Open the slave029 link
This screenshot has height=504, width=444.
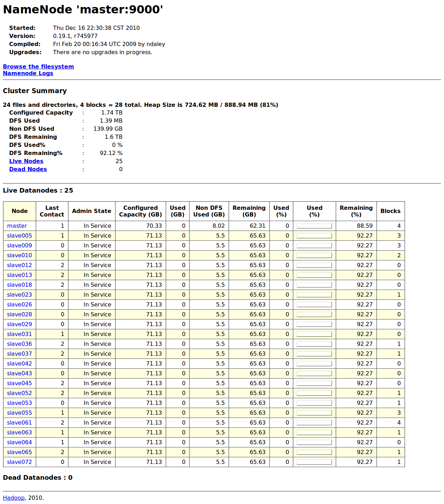tap(19, 324)
